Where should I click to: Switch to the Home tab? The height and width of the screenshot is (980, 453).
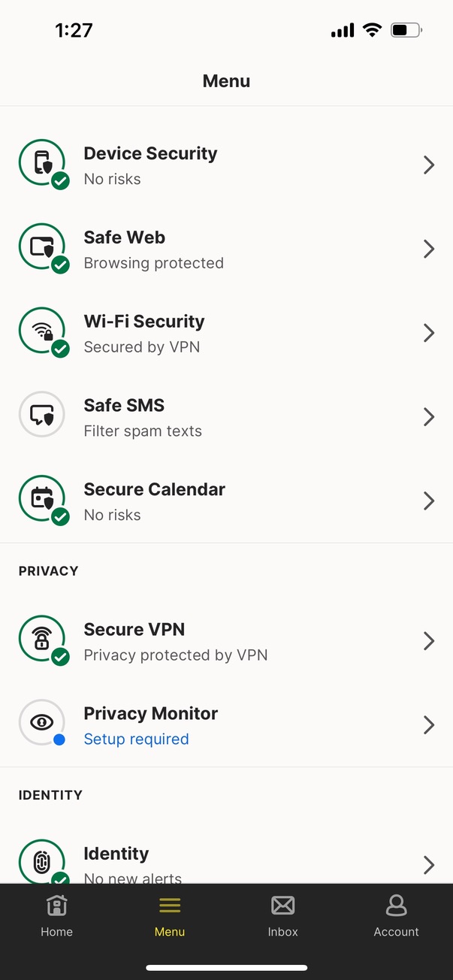57,915
